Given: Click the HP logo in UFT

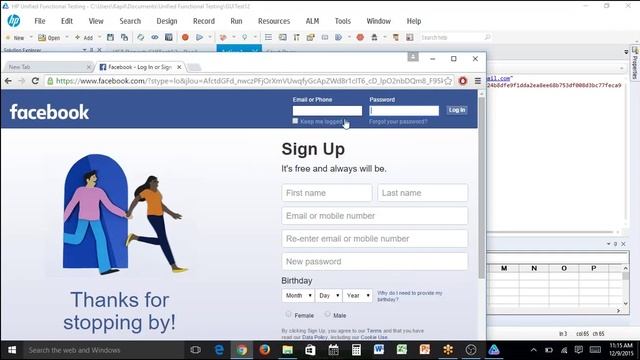Looking at the screenshot, I should [x=14, y=21].
